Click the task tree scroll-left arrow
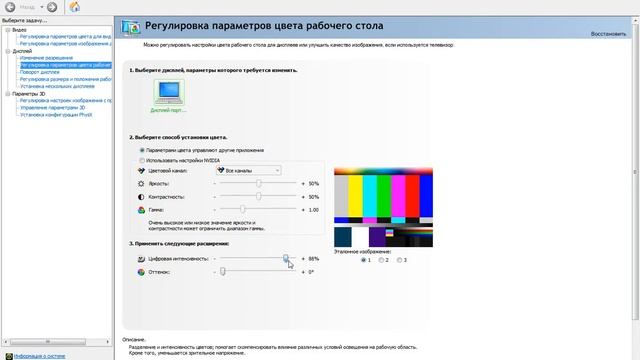640x360 pixels. 6,342
